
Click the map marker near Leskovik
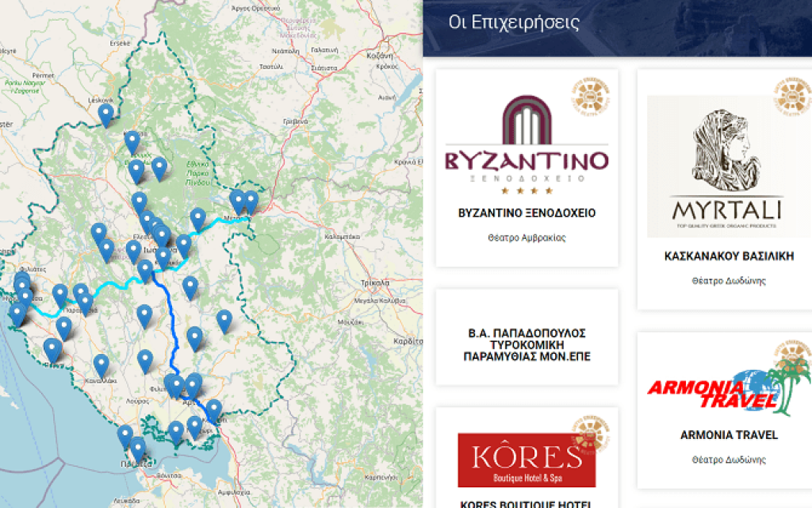(x=105, y=114)
